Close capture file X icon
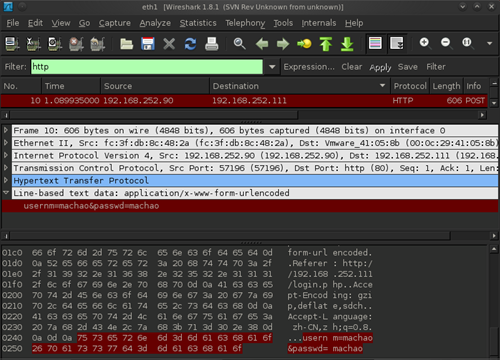The height and width of the screenshot is (360, 500). pyautogui.click(x=169, y=43)
